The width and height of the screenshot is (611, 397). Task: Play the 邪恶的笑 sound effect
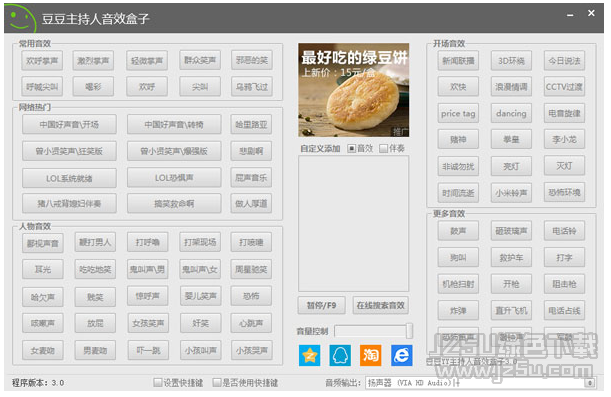pyautogui.click(x=251, y=60)
